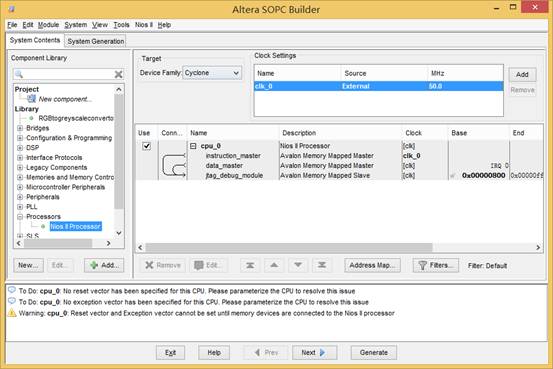Click the Exit button
Viewport: 553px width, 369px height.
click(170, 352)
